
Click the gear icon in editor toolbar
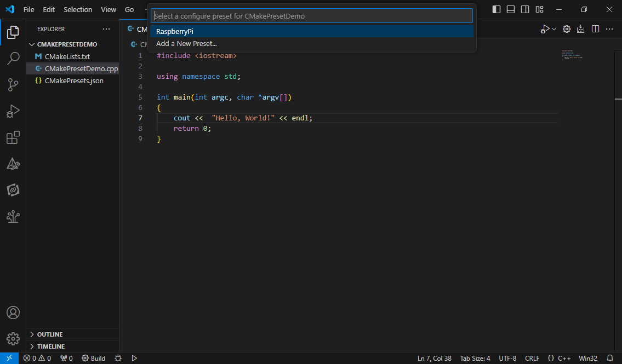pyautogui.click(x=567, y=29)
